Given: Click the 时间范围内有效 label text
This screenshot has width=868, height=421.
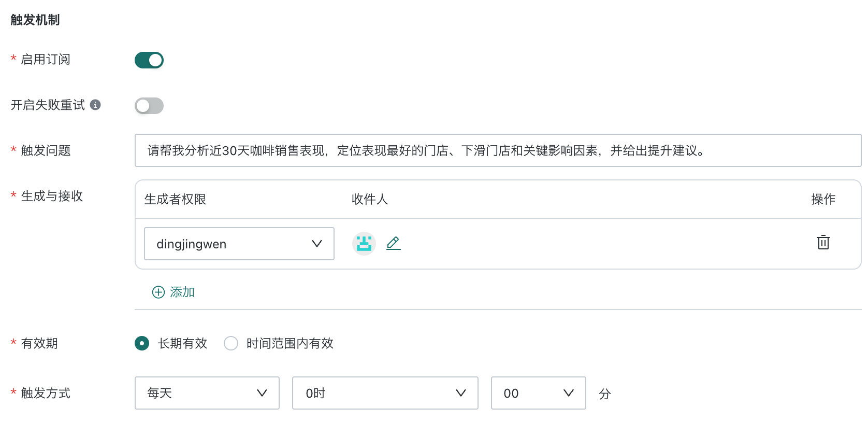Looking at the screenshot, I should pyautogui.click(x=290, y=343).
